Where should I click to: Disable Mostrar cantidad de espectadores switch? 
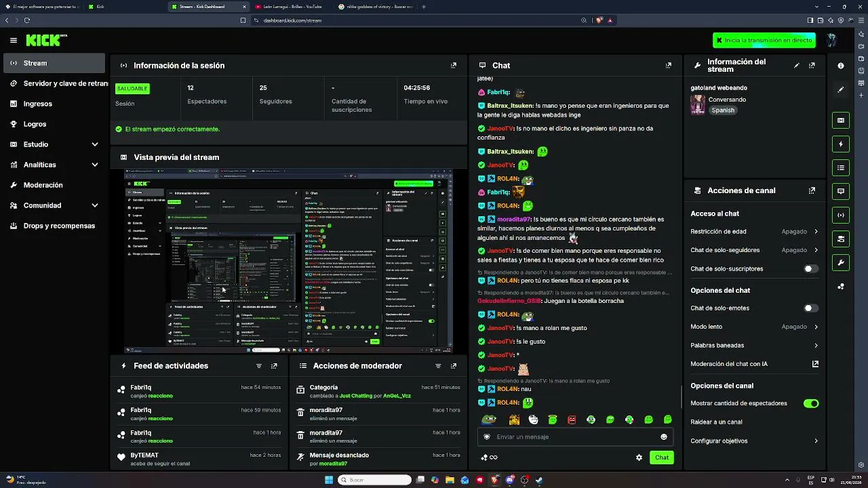(811, 403)
